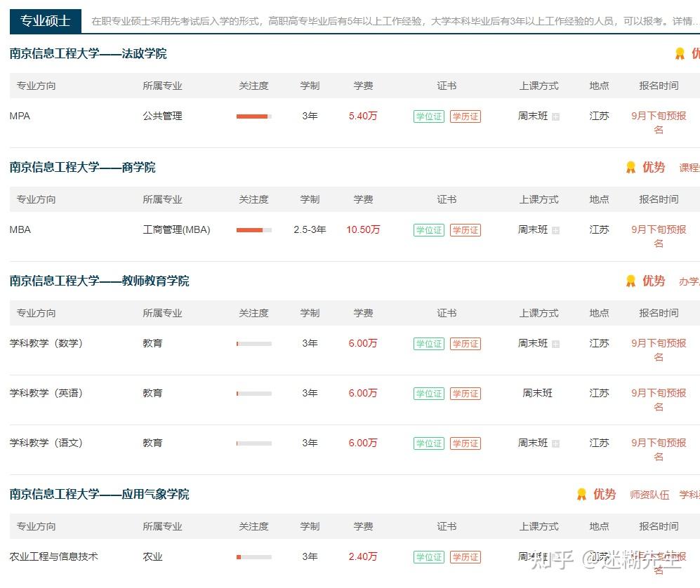Click the 学历证 badge in MPA row

click(465, 116)
